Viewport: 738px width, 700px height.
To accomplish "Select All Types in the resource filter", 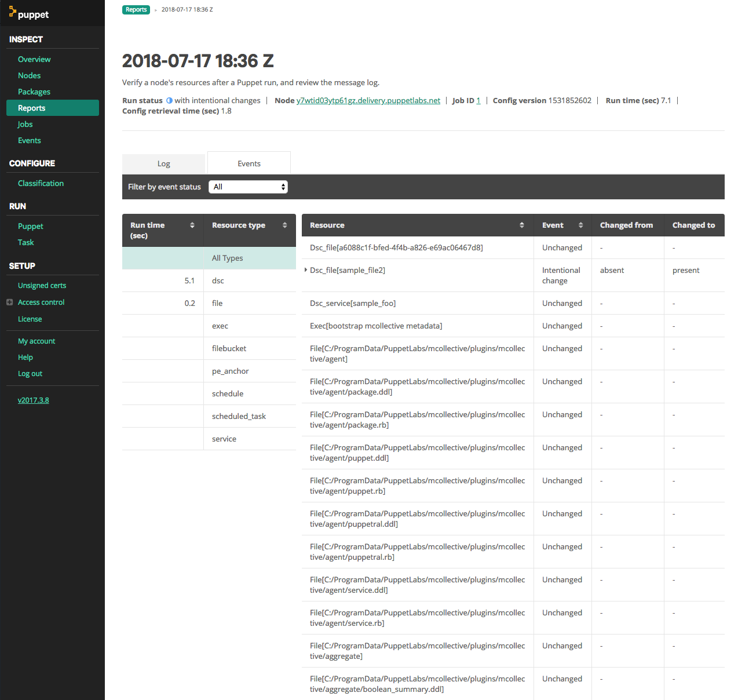I will (227, 258).
